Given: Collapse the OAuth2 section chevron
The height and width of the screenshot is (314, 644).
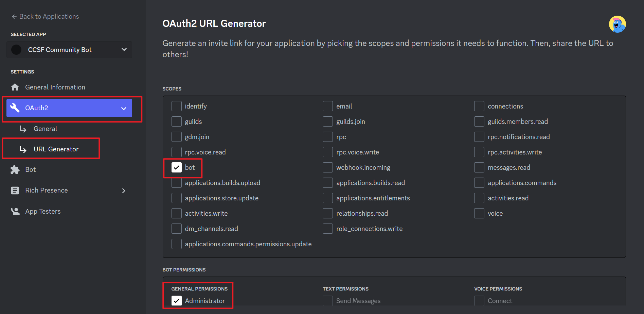Looking at the screenshot, I should (124, 108).
